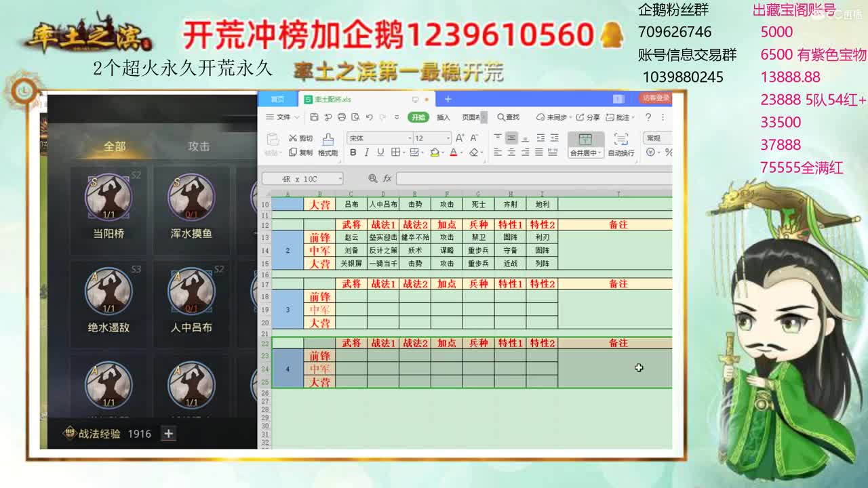This screenshot has height=488, width=868.
Task: Select the cell containing 关银屏
Action: click(x=351, y=264)
